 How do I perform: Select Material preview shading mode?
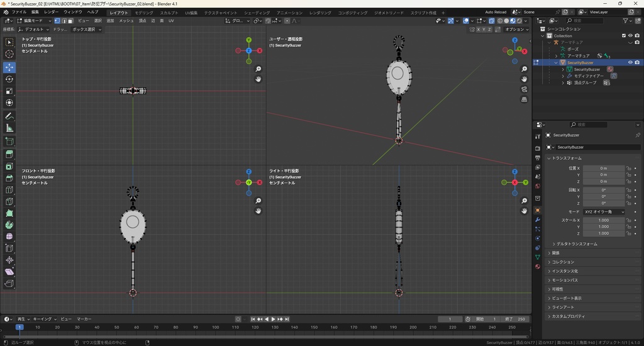point(513,21)
